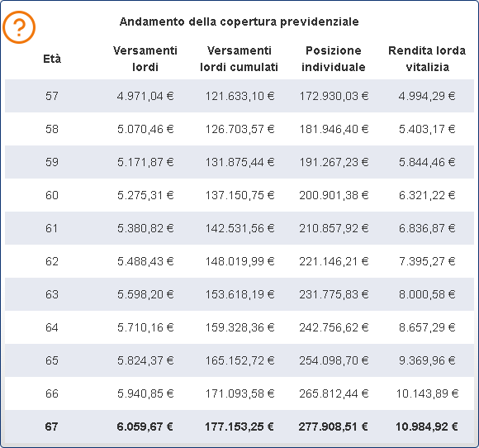Click the Versamenti lordi column header
The width and height of the screenshot is (479, 448).
pyautogui.click(x=145, y=59)
